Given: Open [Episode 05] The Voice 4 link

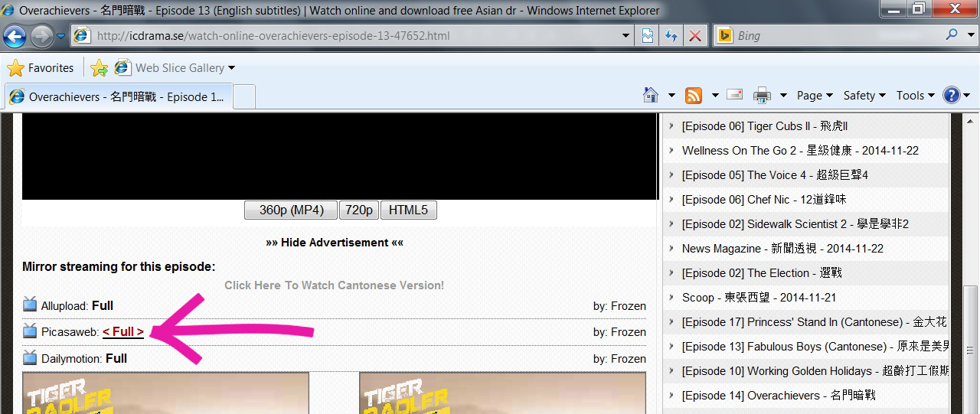Looking at the screenshot, I should 775,175.
